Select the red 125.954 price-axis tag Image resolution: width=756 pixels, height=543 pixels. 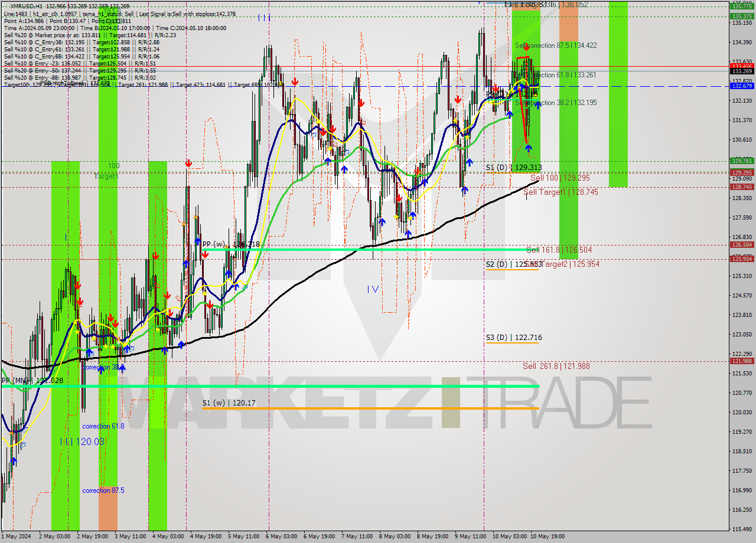(x=742, y=259)
